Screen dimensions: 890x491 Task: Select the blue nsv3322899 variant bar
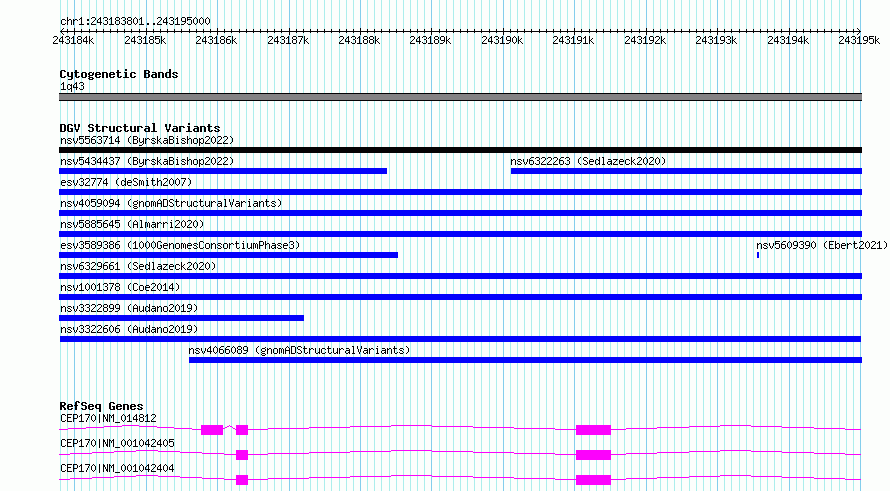pyautogui.click(x=182, y=318)
